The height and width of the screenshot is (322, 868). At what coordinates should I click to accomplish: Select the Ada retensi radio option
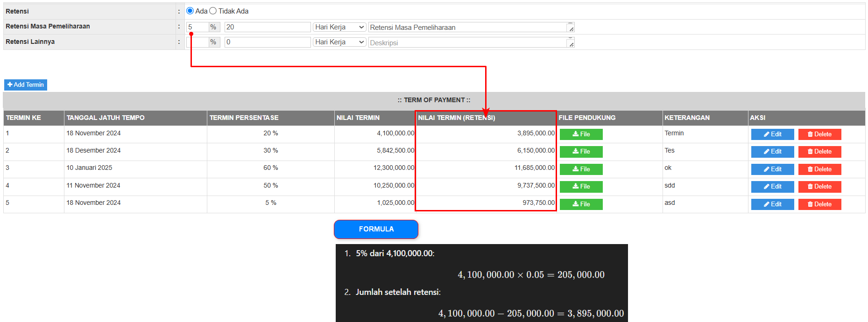point(190,11)
